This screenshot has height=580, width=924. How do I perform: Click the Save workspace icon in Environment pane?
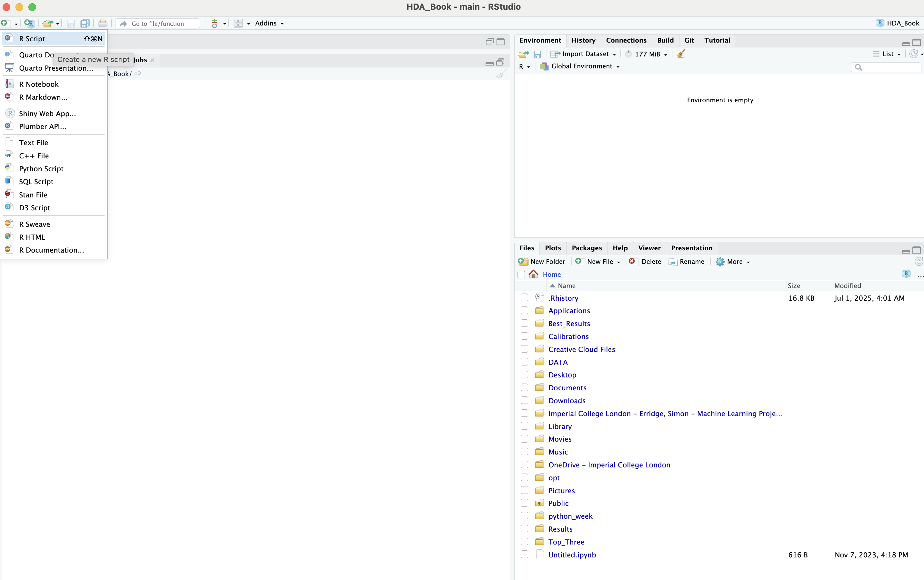537,54
